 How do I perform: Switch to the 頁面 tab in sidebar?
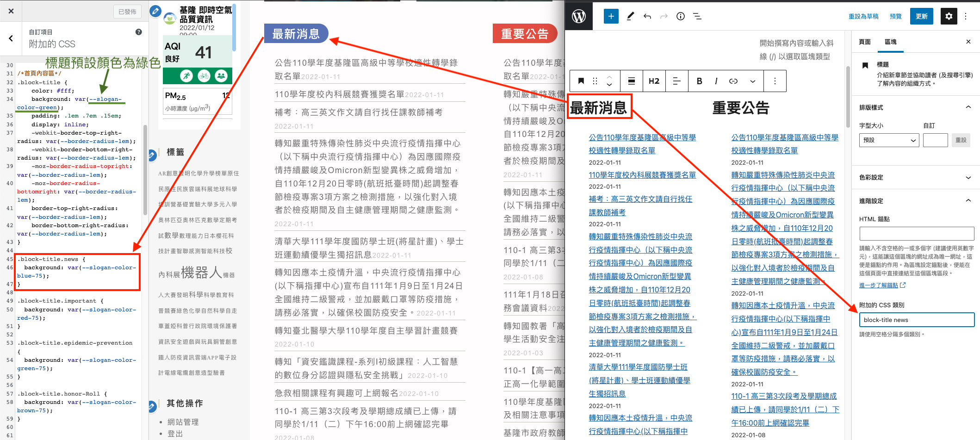pyautogui.click(x=864, y=42)
